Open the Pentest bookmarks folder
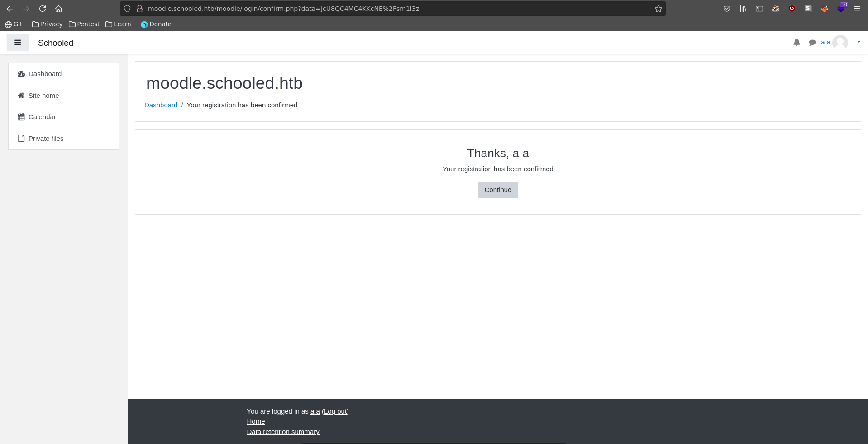 pos(84,24)
